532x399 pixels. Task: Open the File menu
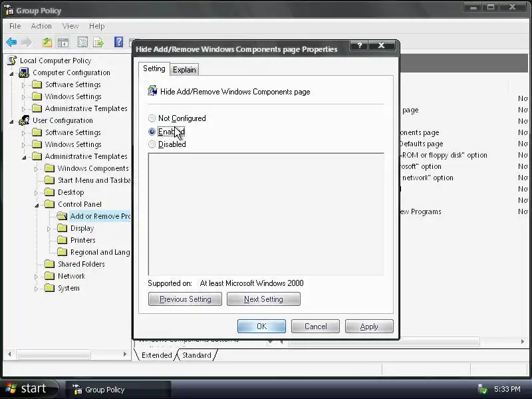click(15, 26)
